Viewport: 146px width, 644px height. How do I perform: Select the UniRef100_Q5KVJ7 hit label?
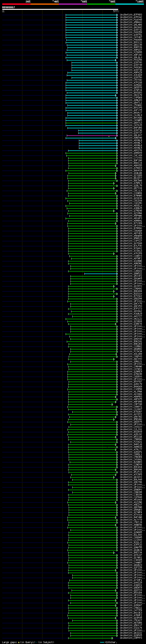[131, 625]
